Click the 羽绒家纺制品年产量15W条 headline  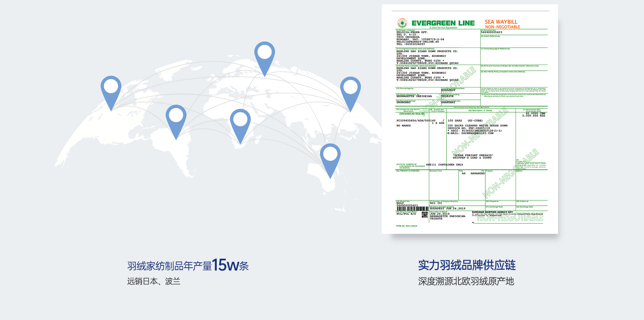[188, 265]
